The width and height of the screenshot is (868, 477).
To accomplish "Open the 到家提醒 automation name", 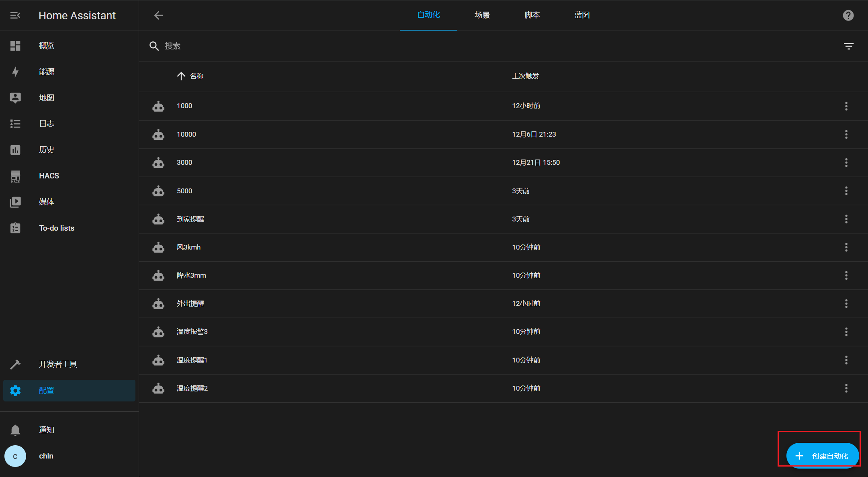I will coord(190,219).
